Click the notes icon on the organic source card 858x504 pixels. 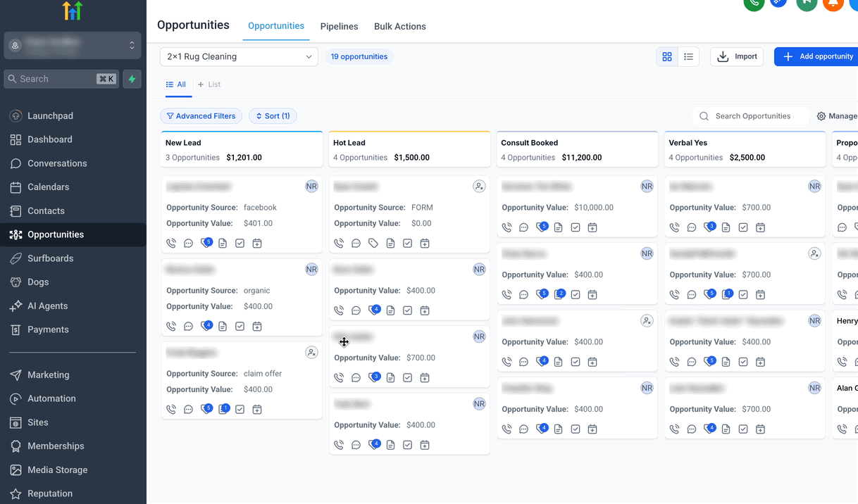click(223, 327)
